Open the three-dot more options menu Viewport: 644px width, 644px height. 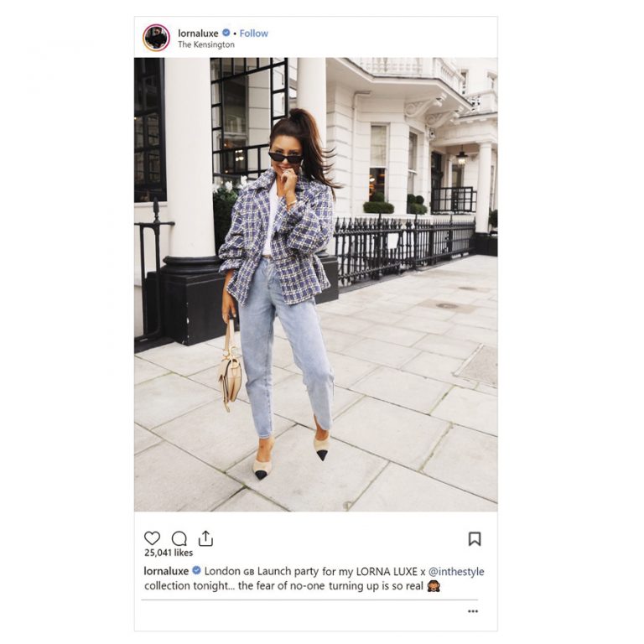coord(473,611)
